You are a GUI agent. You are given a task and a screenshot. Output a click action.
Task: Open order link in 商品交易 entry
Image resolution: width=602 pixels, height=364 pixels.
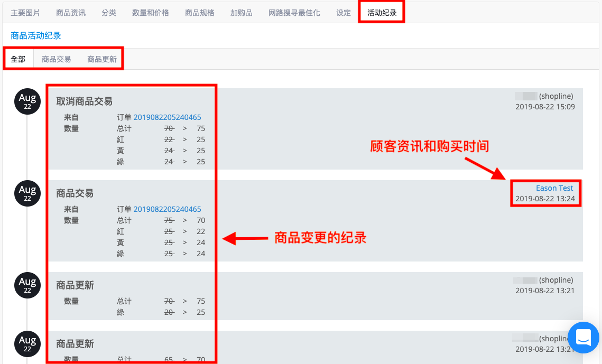click(x=168, y=209)
